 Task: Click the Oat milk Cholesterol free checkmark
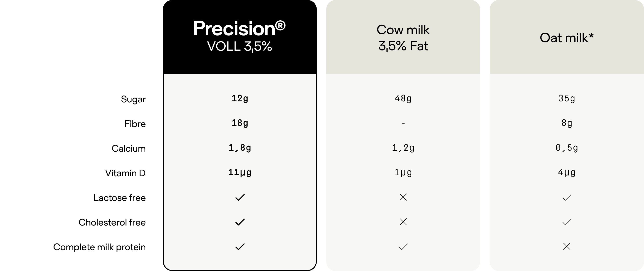[567, 222]
